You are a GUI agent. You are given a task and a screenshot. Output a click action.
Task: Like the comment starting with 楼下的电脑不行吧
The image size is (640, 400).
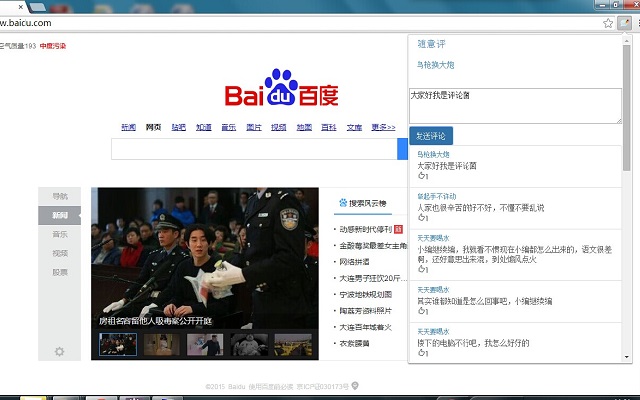(422, 353)
